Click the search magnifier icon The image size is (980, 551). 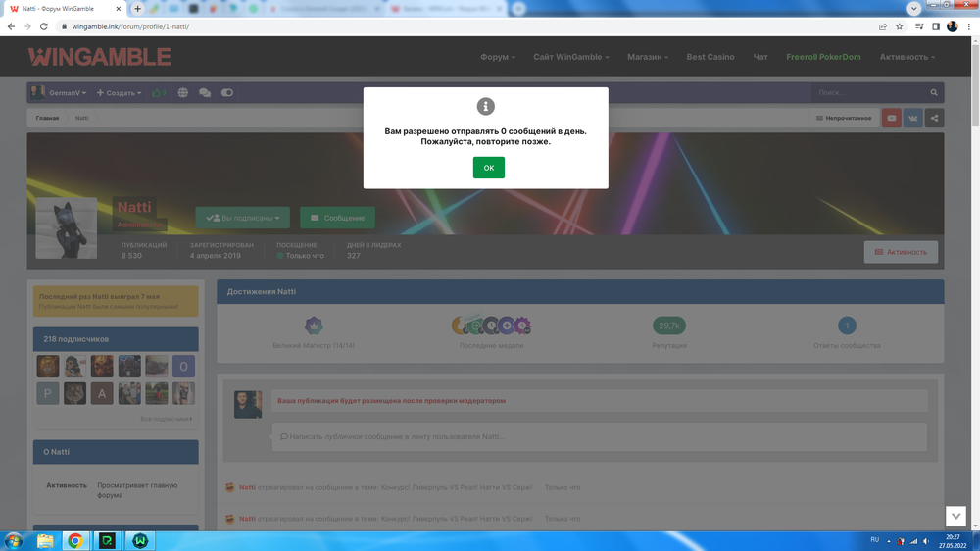934,93
